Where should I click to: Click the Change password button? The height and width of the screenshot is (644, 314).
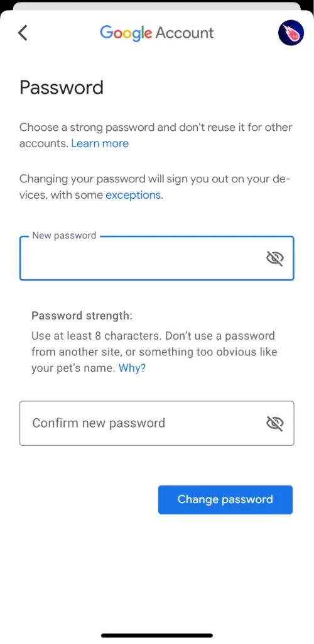pos(225,499)
